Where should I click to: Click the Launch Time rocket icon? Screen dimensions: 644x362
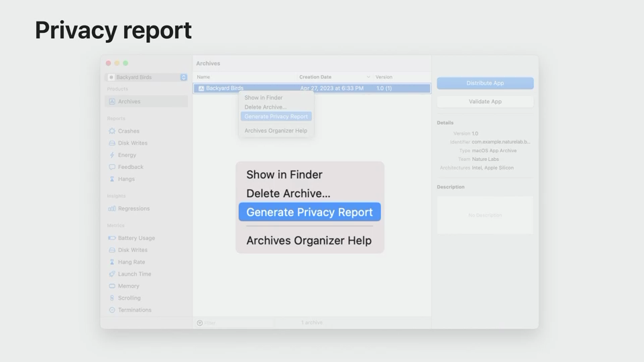112,274
